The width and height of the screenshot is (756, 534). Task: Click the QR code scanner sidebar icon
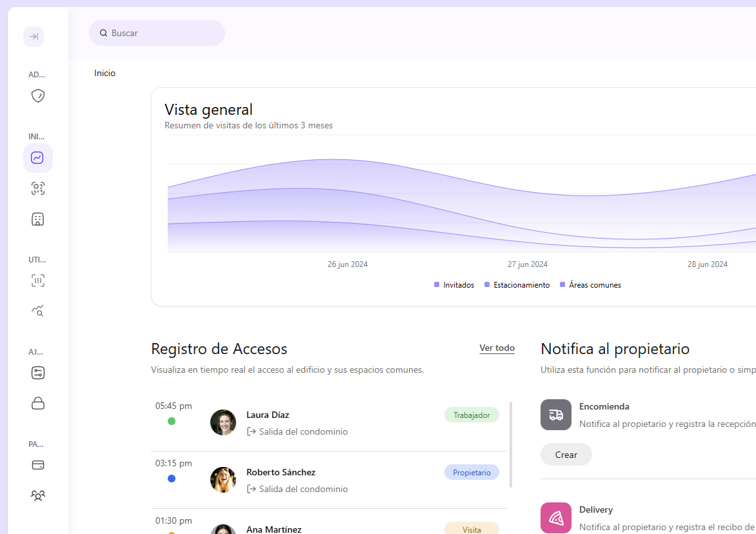coord(37,188)
